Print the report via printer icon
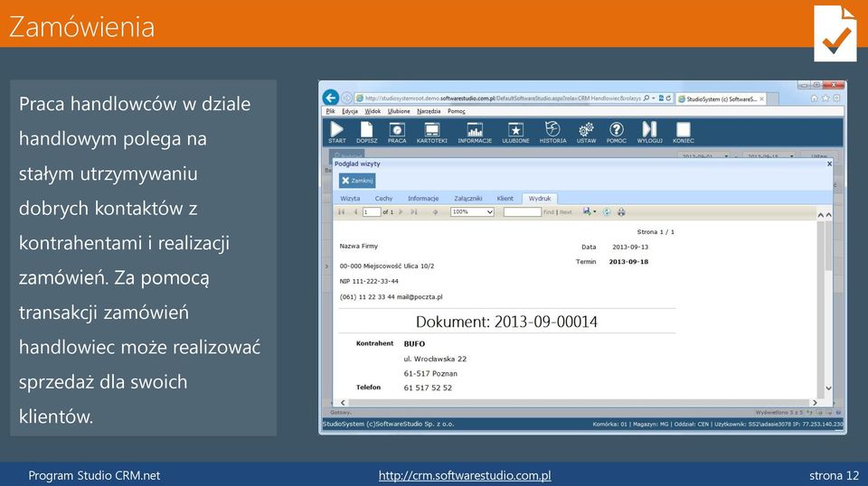868x486 pixels. 621,211
